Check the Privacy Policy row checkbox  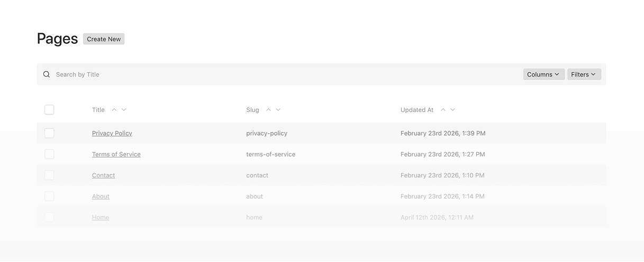coord(49,133)
